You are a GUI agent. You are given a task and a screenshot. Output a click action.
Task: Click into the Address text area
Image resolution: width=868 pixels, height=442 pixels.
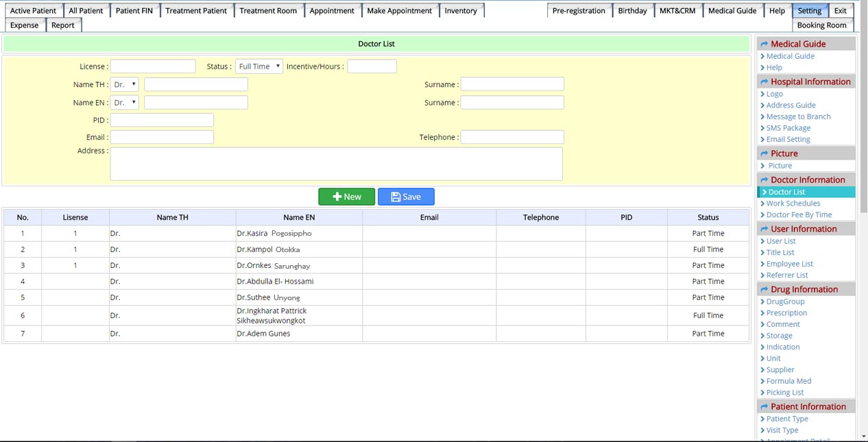(336, 164)
